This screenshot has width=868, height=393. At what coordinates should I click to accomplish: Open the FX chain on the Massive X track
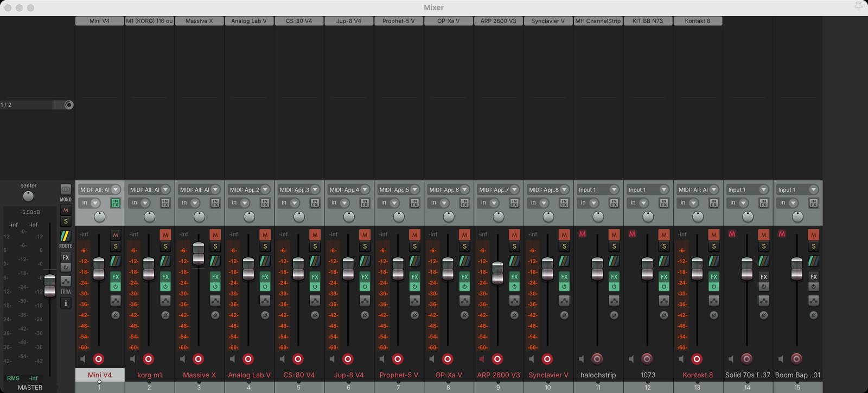[215, 276]
